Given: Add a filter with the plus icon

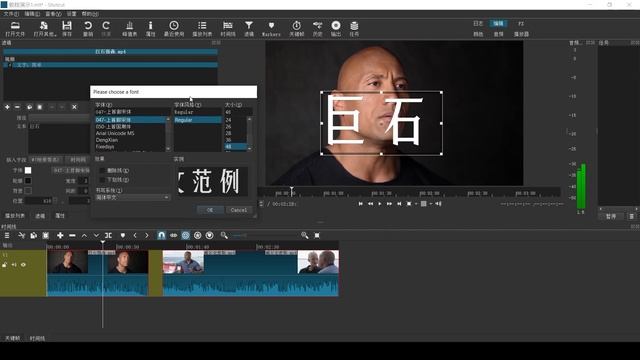Looking at the screenshot, I should point(7,107).
